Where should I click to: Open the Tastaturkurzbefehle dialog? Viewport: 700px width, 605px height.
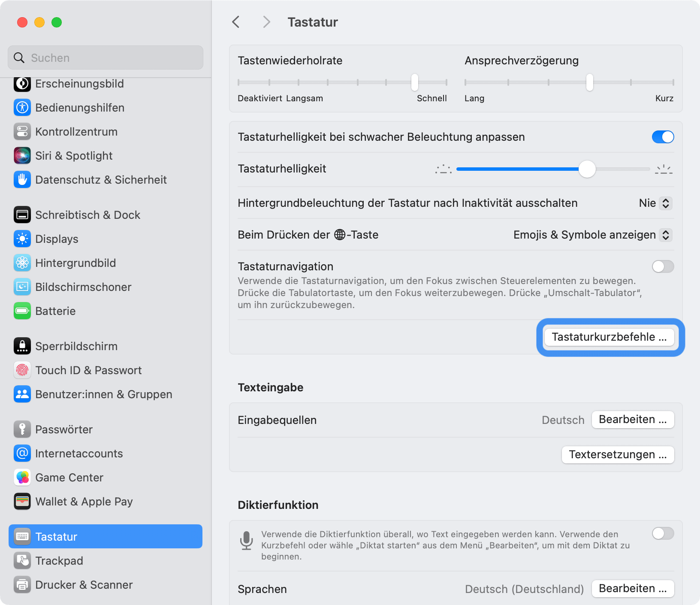pos(609,337)
